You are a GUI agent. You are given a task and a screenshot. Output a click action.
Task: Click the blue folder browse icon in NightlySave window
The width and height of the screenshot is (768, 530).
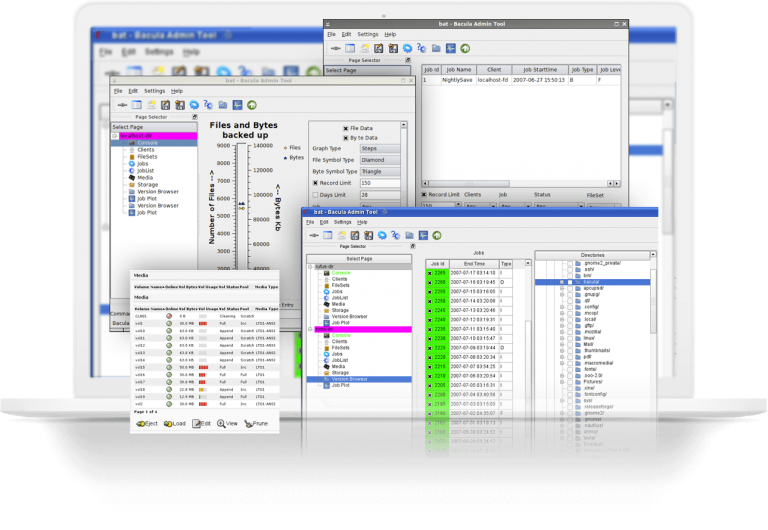pos(436,48)
